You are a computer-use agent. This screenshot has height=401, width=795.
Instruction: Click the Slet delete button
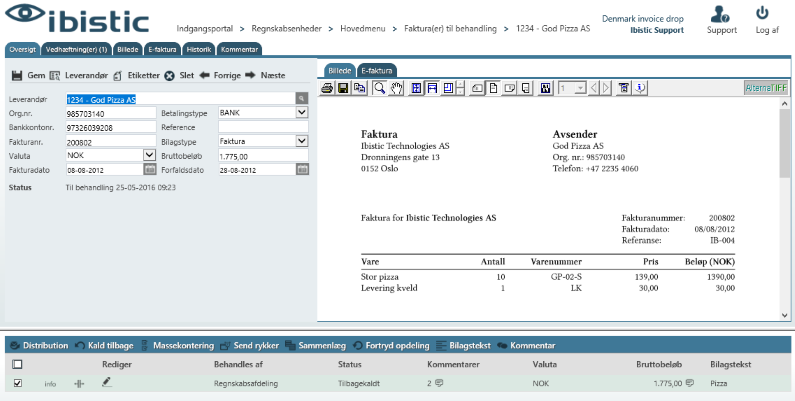tap(179, 76)
